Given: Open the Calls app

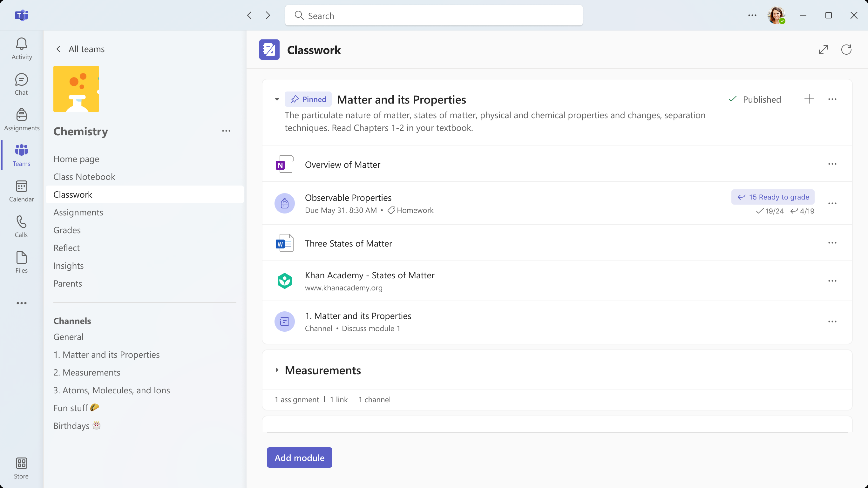Looking at the screenshot, I should click(x=21, y=226).
